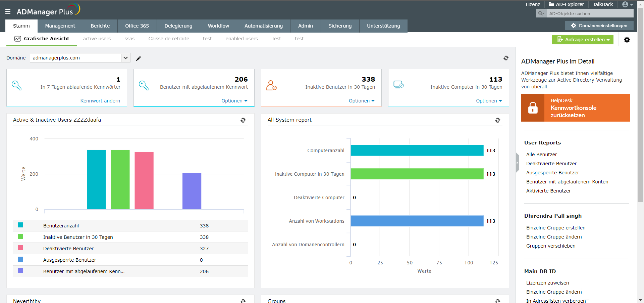Refresh the Active & Inactive Users chart

click(243, 120)
